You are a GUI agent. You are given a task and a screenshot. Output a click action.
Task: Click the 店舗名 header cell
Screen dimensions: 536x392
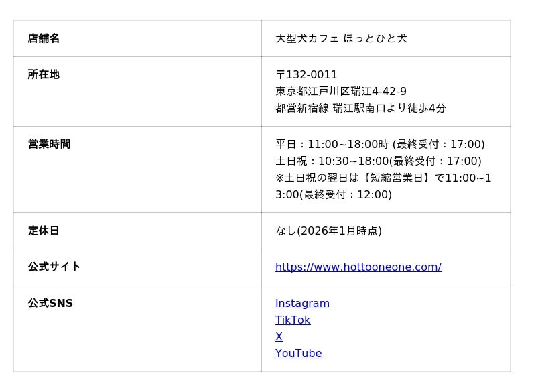click(44, 39)
